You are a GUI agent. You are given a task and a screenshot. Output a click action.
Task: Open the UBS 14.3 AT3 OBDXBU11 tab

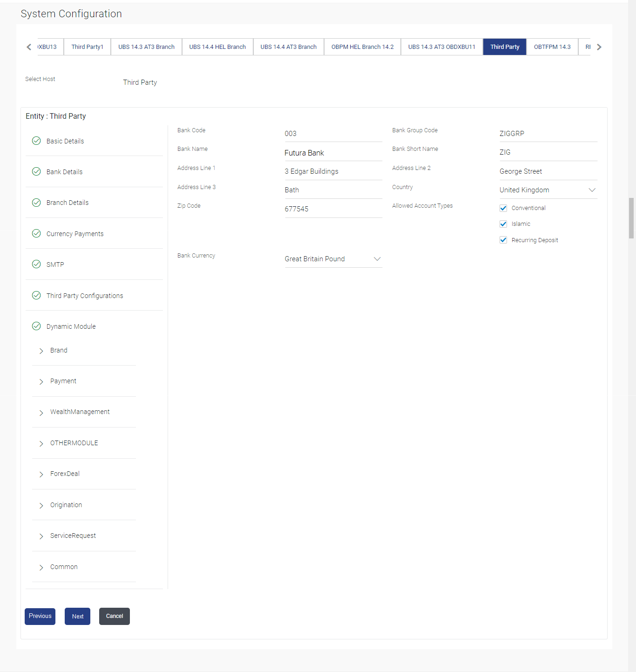coord(442,47)
